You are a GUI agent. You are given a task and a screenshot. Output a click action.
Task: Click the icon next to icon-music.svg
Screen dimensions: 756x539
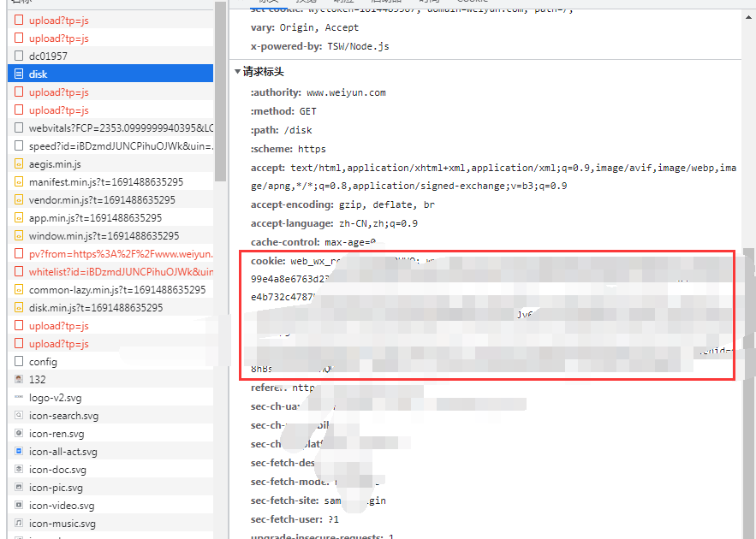pyautogui.click(x=19, y=524)
